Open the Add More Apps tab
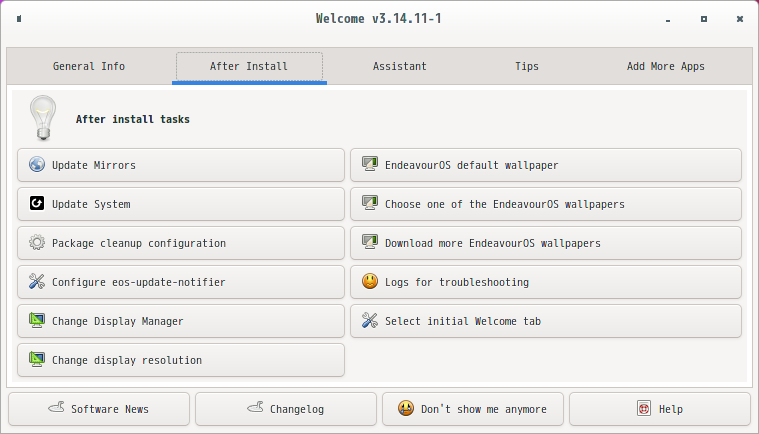 pyautogui.click(x=666, y=66)
